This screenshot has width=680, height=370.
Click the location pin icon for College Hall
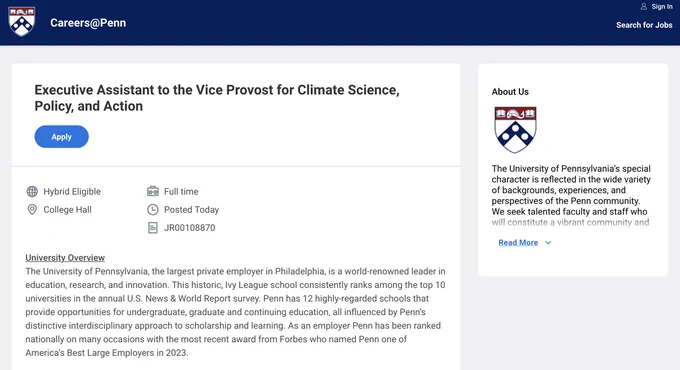point(32,210)
